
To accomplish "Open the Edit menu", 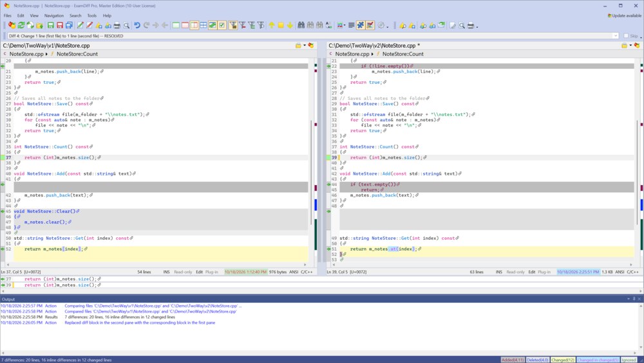I will click(21, 15).
